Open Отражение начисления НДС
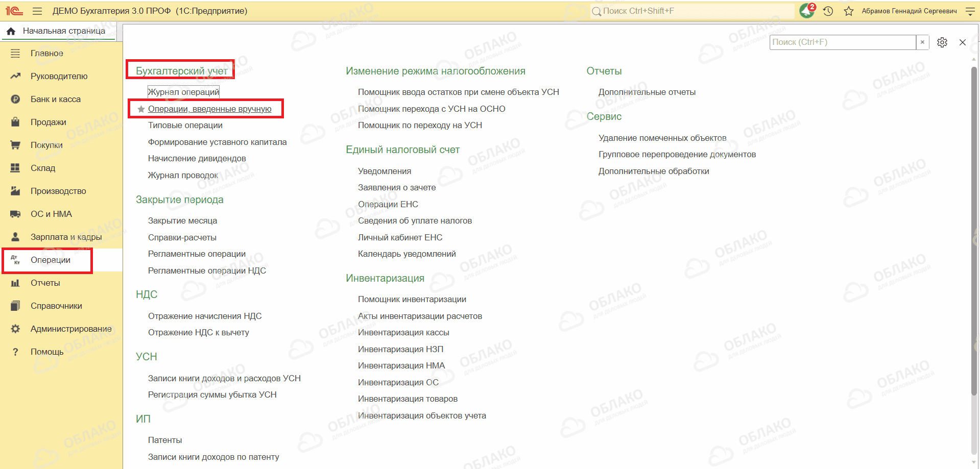 205,316
